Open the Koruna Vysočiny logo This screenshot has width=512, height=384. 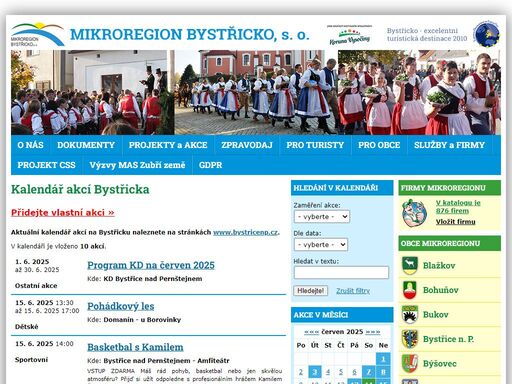click(349, 35)
